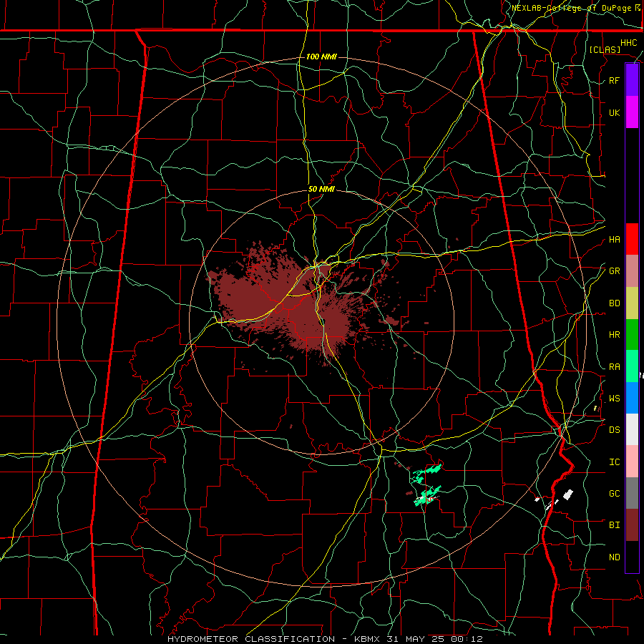
Task: Click the DS legend label
Action: (614, 430)
